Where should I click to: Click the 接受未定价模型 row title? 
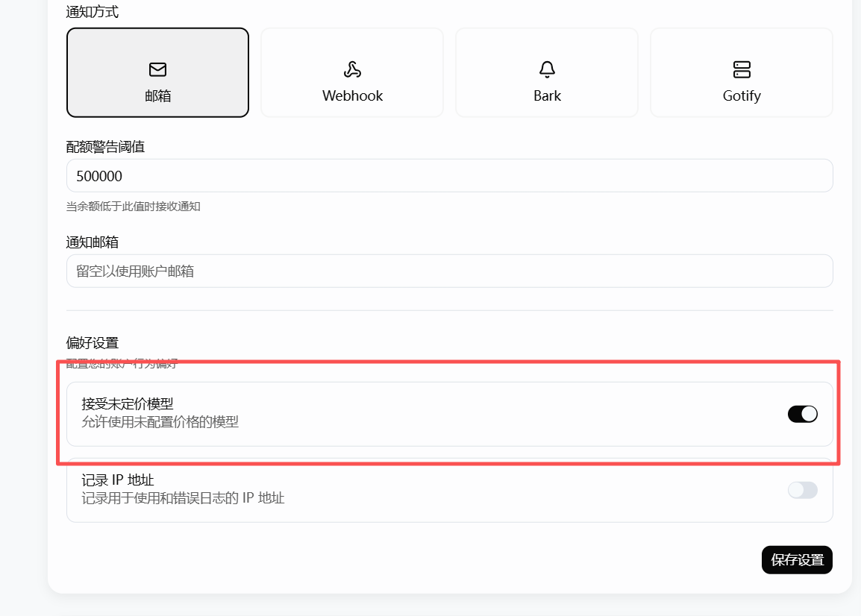point(128,403)
